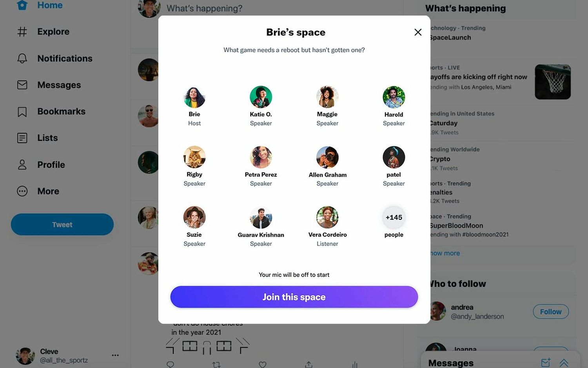Select host Brie's avatar
The image size is (588, 368).
(194, 97)
